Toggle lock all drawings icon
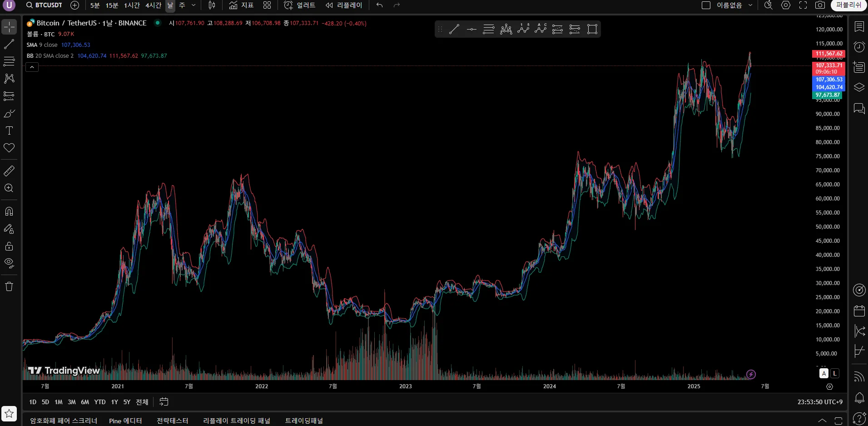Image resolution: width=868 pixels, height=426 pixels. (x=9, y=246)
